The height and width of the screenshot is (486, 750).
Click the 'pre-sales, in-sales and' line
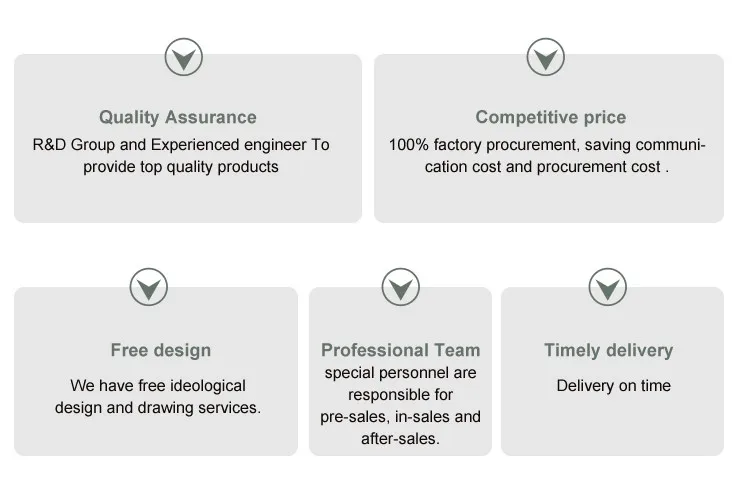(x=400, y=417)
